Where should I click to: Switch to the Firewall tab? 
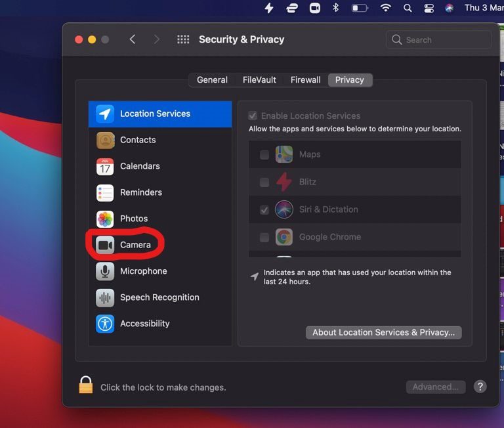coord(305,80)
